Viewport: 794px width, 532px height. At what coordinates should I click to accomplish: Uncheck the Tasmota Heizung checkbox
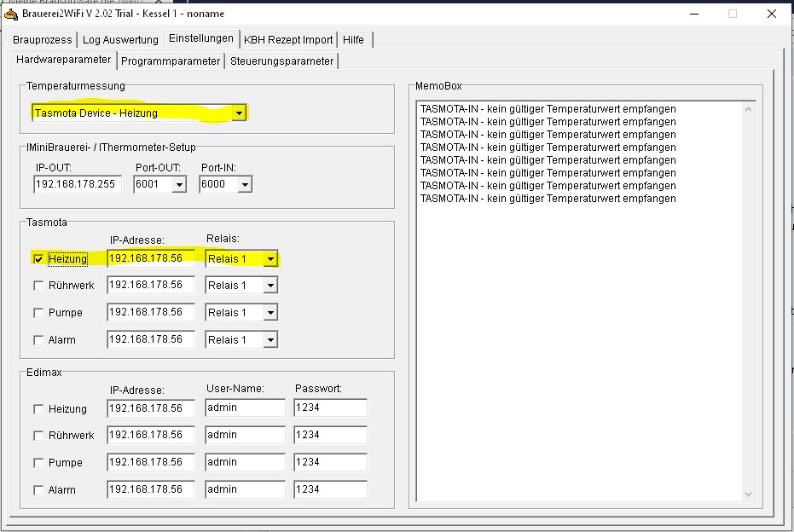(x=38, y=258)
